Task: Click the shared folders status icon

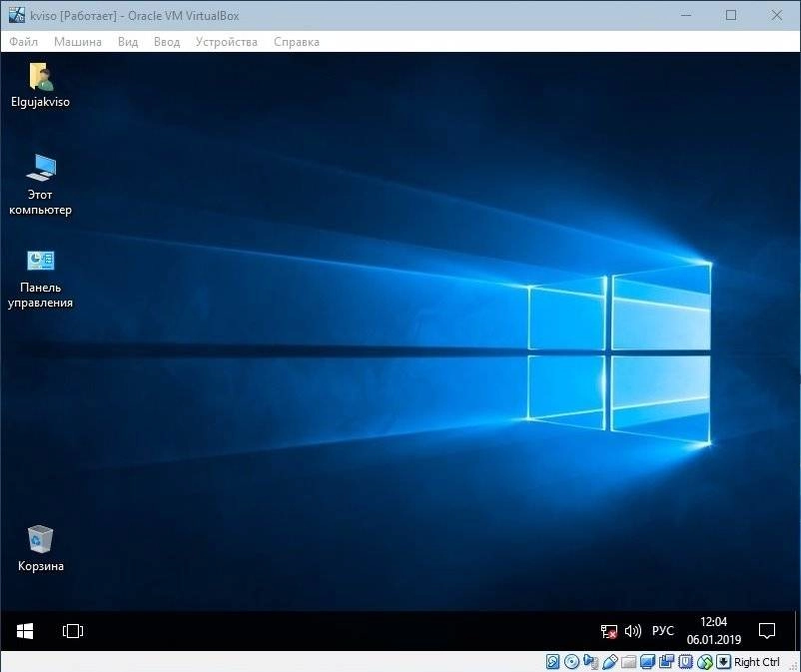Action: click(x=628, y=662)
